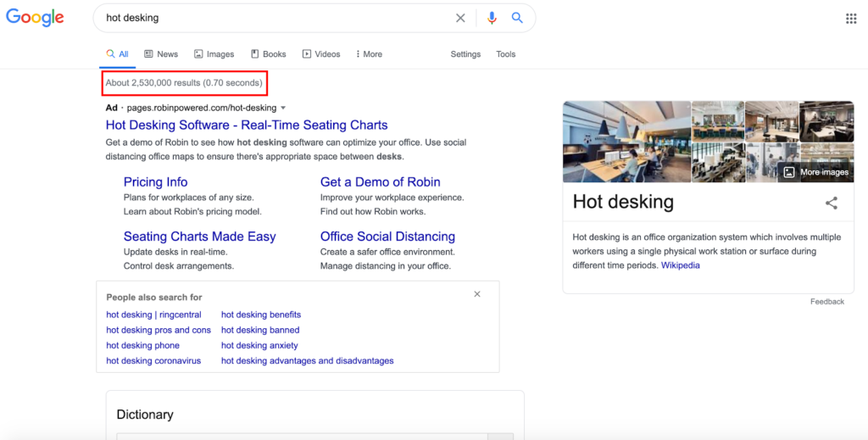Open the Google apps grid
Viewport: 868px width, 440px height.
(x=851, y=19)
